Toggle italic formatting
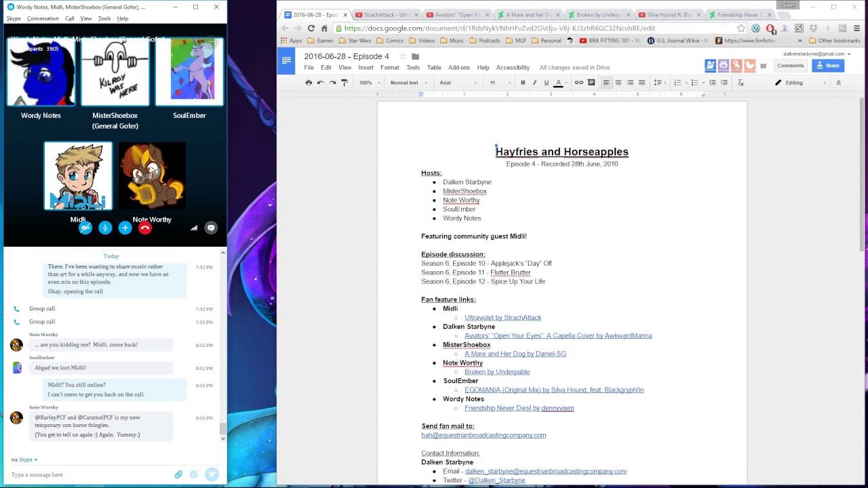 [534, 83]
